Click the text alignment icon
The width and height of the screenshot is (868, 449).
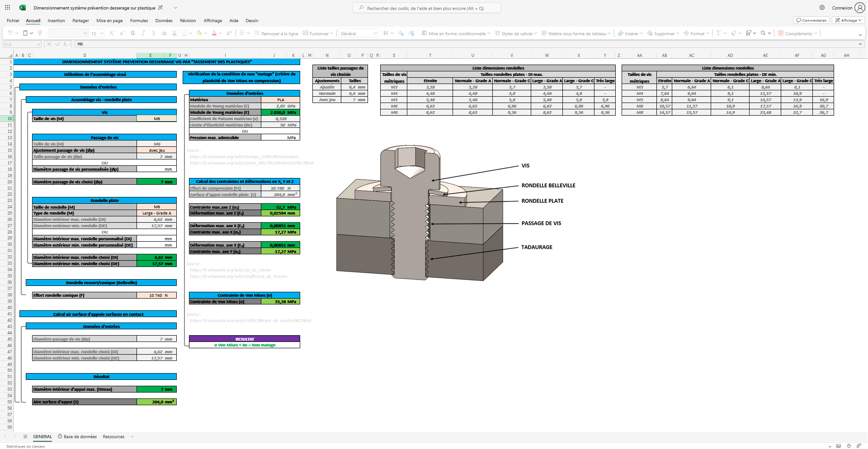pyautogui.click(x=242, y=33)
